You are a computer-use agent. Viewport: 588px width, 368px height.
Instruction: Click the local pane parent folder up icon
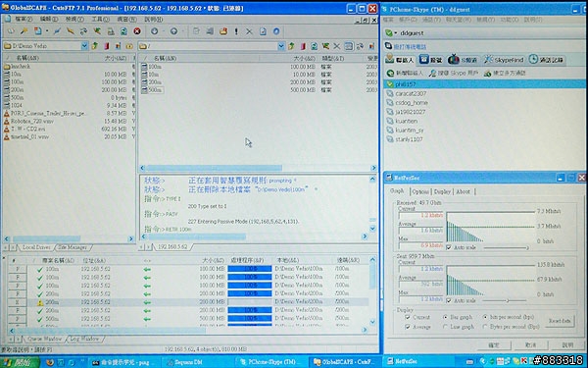click(x=95, y=46)
